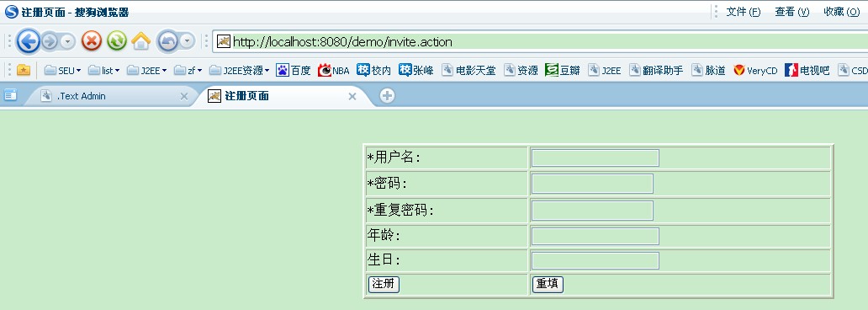Open the history dropdown next to forward button
Image resolution: width=868 pixels, height=310 pixels.
pos(67,41)
